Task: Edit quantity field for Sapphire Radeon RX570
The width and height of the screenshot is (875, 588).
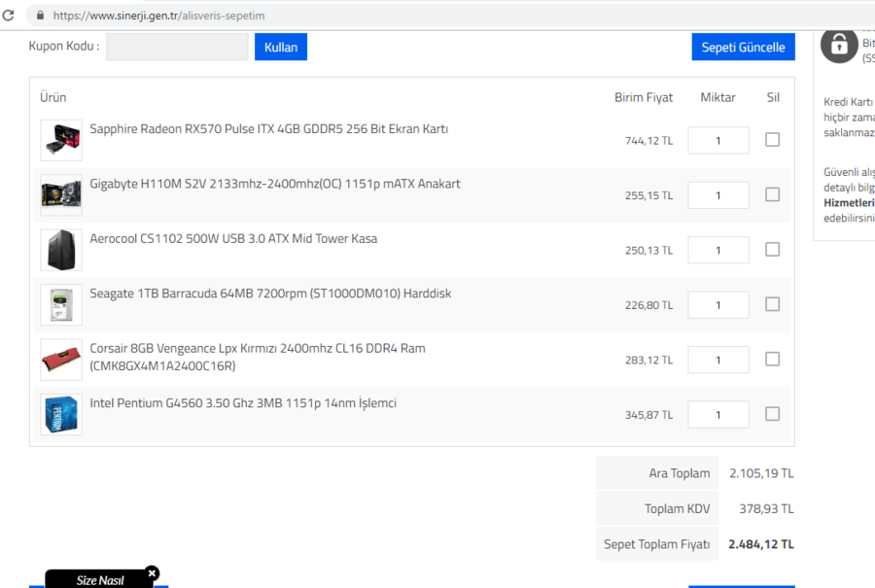Action: click(718, 140)
